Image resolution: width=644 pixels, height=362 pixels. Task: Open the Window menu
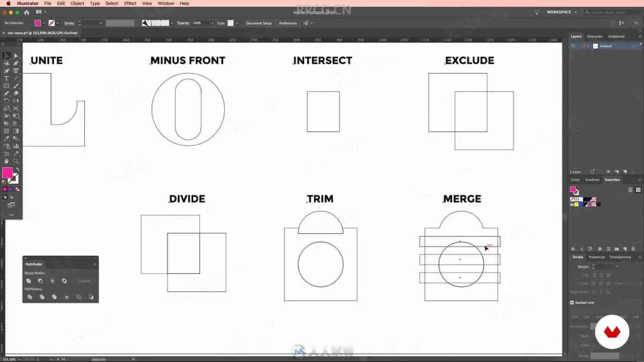click(166, 3)
